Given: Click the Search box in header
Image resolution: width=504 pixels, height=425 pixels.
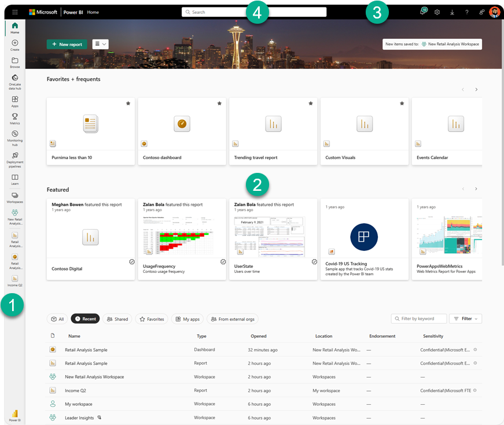Looking at the screenshot, I should pos(254,12).
